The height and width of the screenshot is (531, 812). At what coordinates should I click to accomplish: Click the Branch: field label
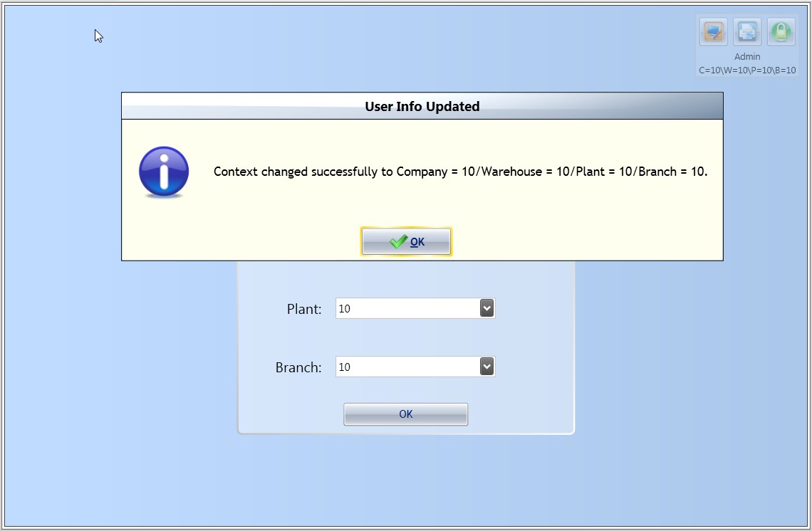(x=298, y=368)
